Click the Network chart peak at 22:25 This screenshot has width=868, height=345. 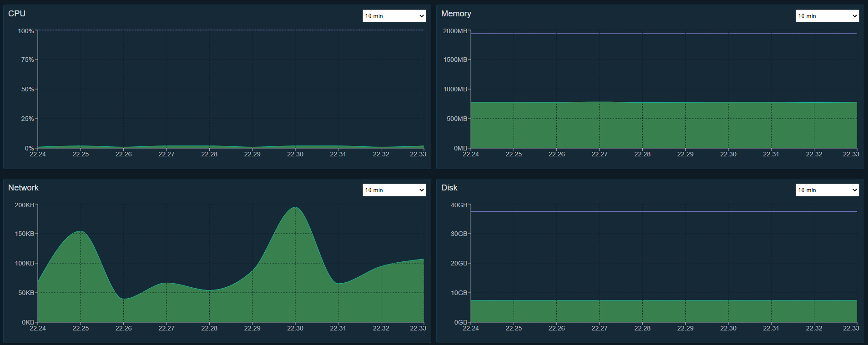(81, 231)
